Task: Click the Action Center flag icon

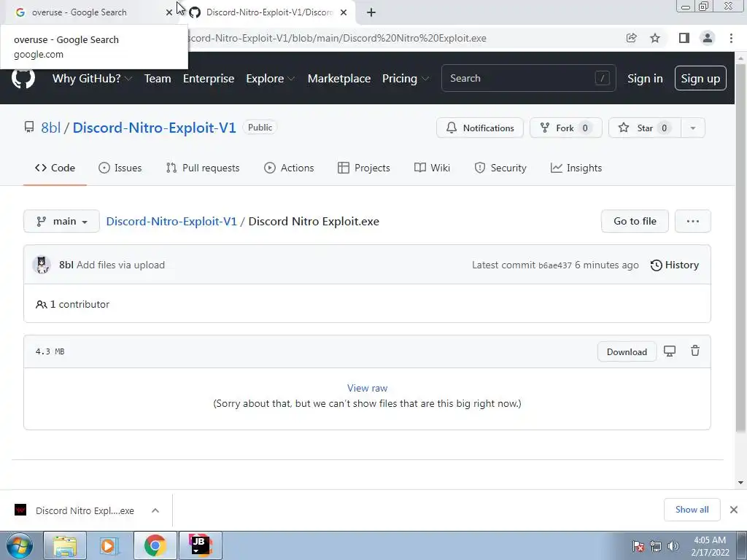Action: [638, 546]
